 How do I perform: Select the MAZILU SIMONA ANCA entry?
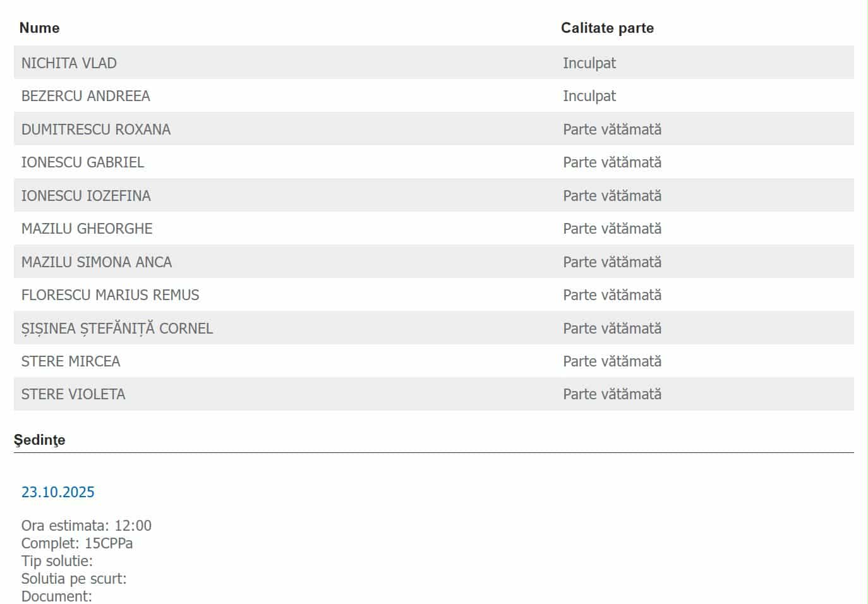pyautogui.click(x=97, y=262)
